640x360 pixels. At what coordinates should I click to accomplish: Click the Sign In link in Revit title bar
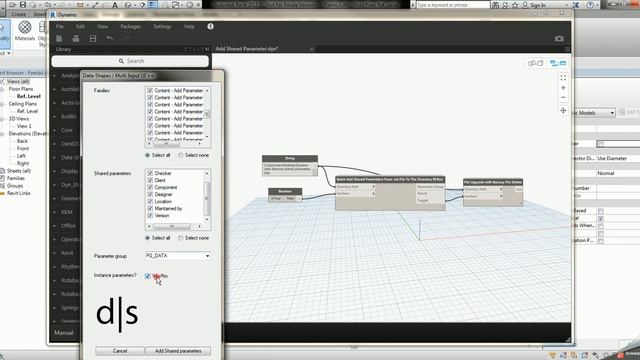(x=538, y=5)
